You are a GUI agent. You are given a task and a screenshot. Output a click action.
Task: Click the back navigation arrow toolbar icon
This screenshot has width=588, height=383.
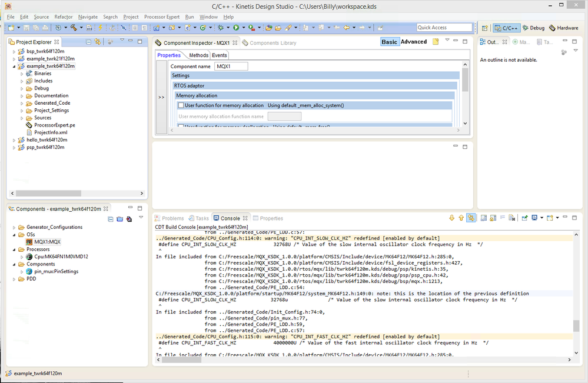pos(346,28)
